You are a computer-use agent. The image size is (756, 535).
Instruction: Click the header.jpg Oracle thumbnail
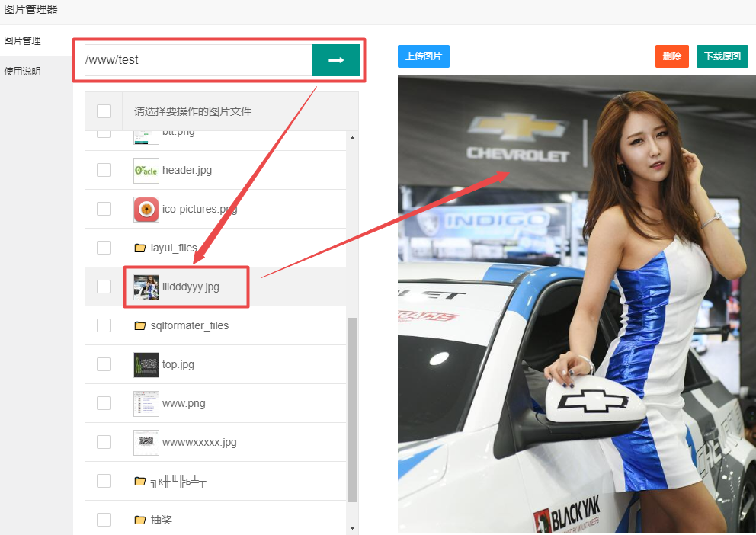[x=146, y=170]
